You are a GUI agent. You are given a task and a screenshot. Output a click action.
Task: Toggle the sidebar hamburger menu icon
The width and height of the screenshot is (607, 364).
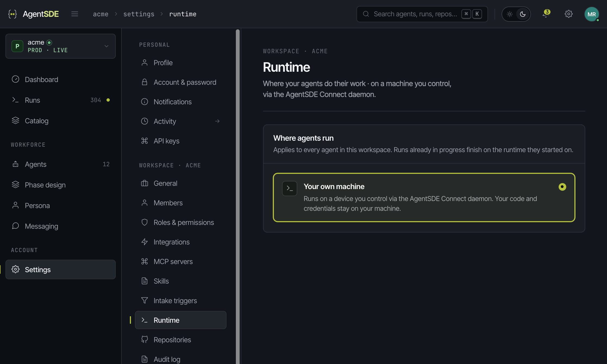click(x=75, y=14)
